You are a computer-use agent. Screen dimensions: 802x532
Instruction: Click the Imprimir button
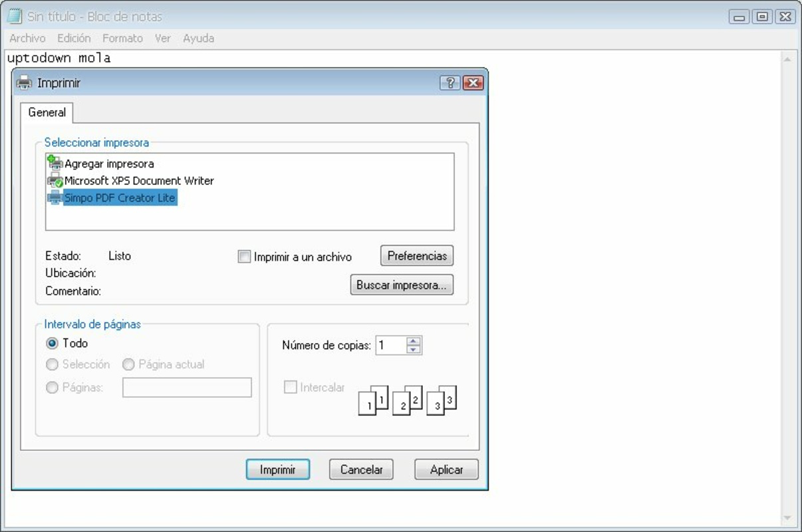pos(277,469)
